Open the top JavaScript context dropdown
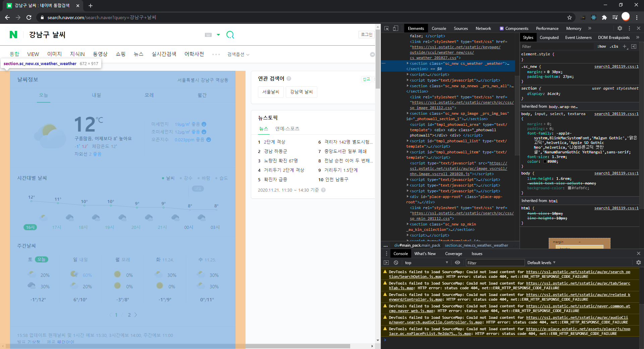Image resolution: width=644 pixels, height=349 pixels. [x=426, y=263]
